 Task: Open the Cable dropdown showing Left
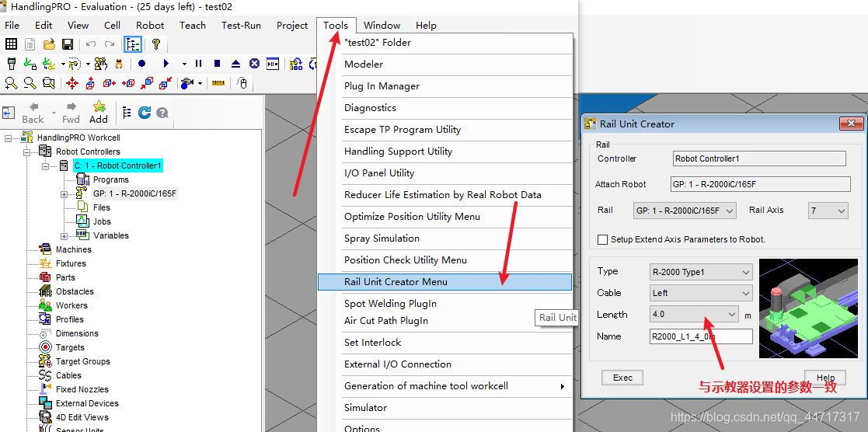pyautogui.click(x=702, y=293)
